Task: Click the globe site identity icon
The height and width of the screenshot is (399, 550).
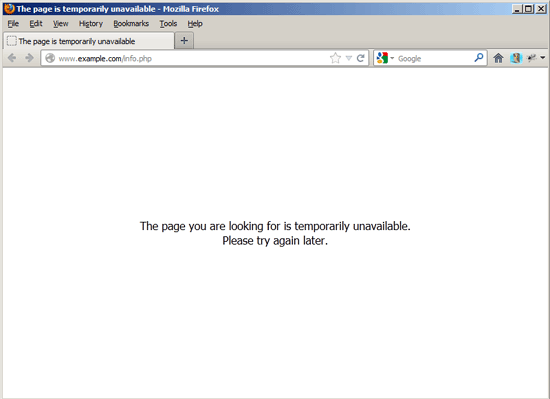Action: click(x=50, y=58)
